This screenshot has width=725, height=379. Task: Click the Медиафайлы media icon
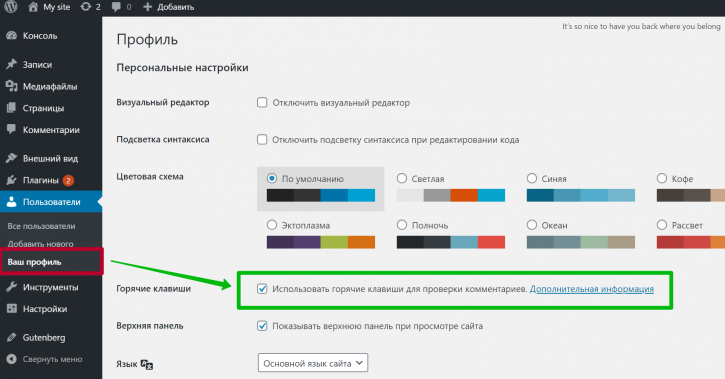[12, 86]
